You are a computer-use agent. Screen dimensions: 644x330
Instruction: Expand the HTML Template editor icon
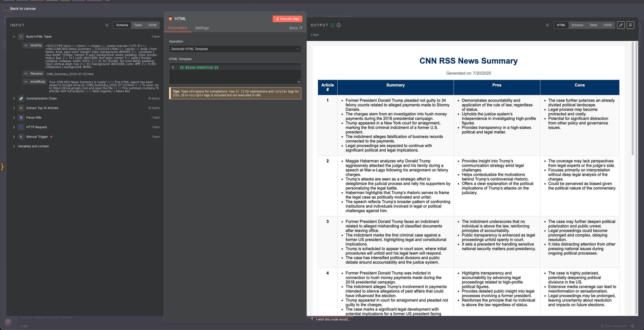click(299, 82)
